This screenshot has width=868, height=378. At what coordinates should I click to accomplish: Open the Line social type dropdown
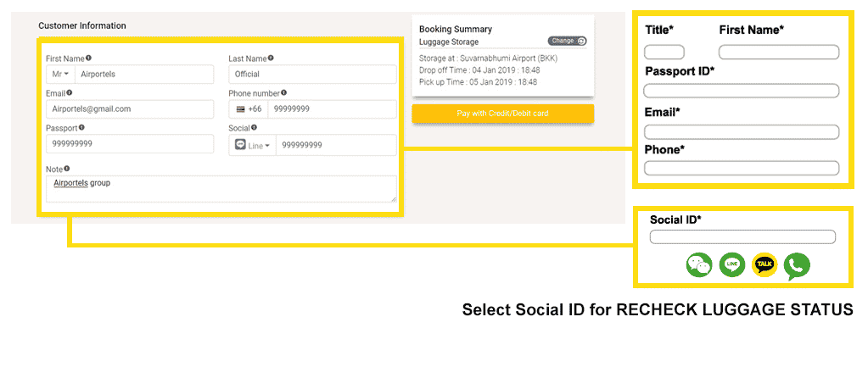tap(253, 145)
